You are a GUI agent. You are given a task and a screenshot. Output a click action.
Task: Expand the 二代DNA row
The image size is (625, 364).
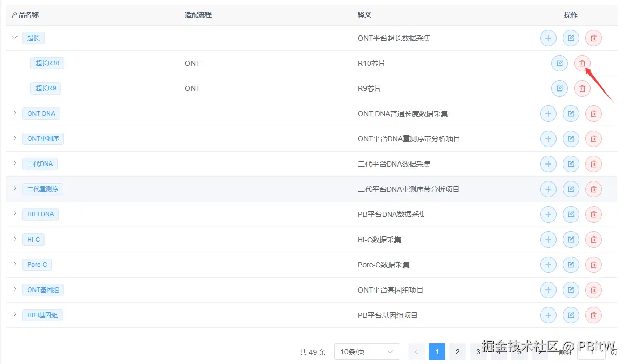point(15,163)
